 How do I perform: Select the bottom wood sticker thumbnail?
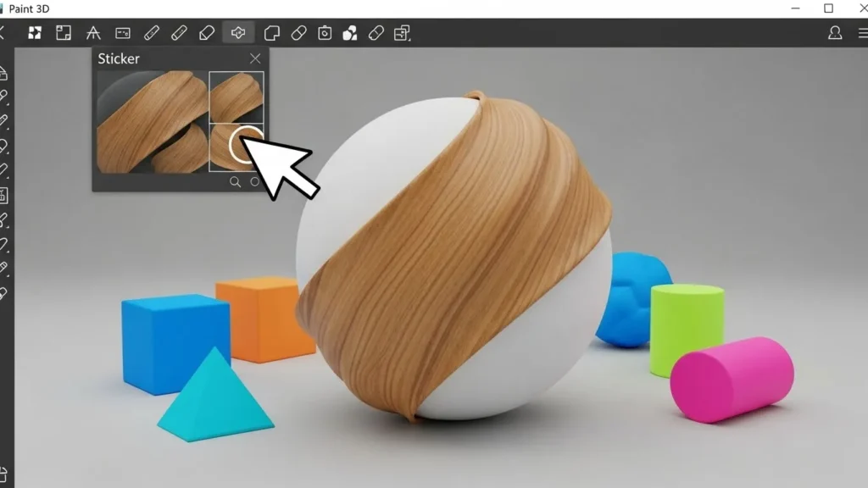236,144
